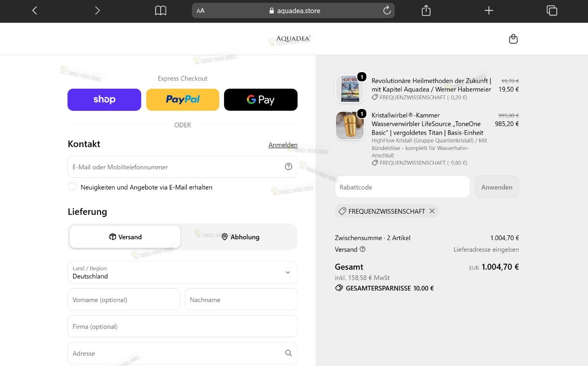Click the 19,50 € discounted book price

click(509, 89)
